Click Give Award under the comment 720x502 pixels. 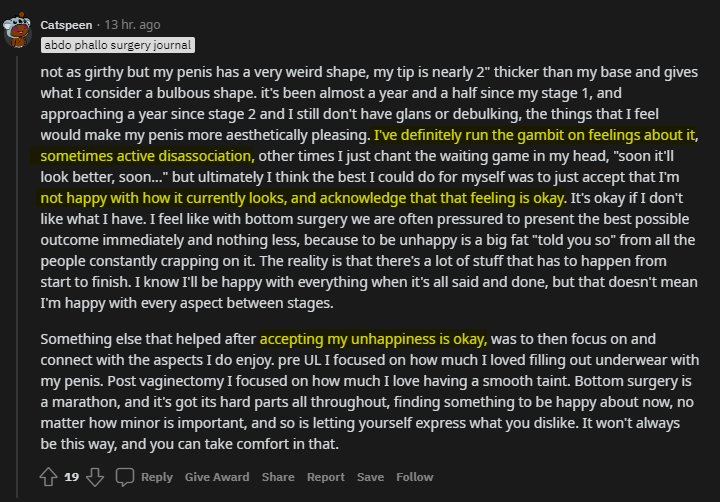click(218, 477)
